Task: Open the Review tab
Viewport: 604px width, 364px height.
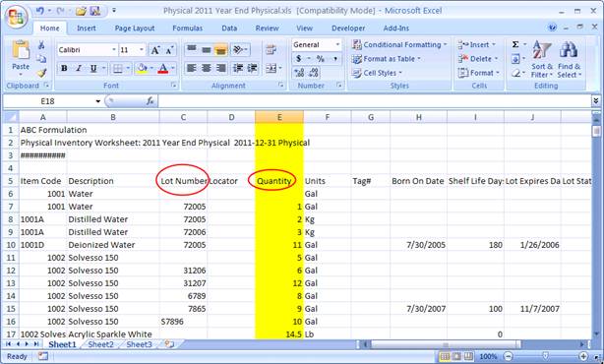Action: click(x=267, y=29)
